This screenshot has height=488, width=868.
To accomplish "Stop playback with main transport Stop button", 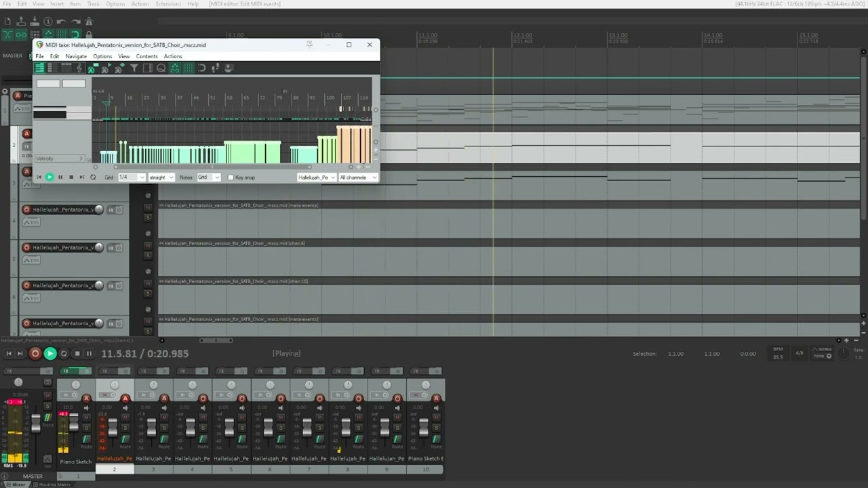I will coord(77,353).
